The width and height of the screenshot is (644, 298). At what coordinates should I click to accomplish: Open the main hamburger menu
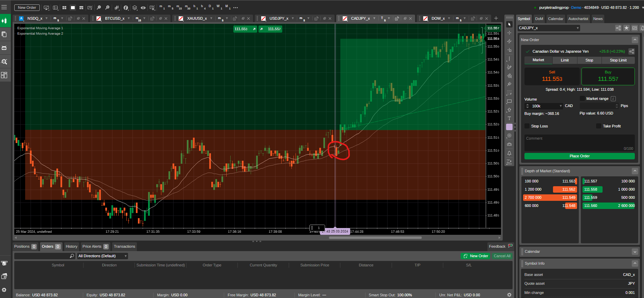coord(4,7)
